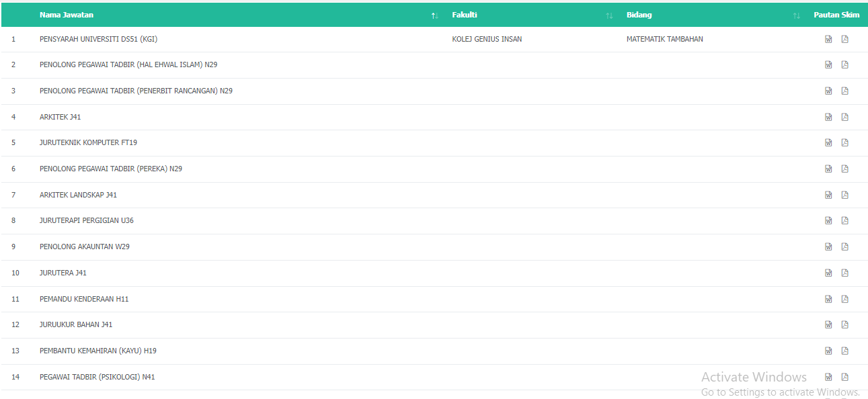The image size is (868, 399).
Task: Open PDF scheme for ARKITEK J41
Action: tap(845, 117)
